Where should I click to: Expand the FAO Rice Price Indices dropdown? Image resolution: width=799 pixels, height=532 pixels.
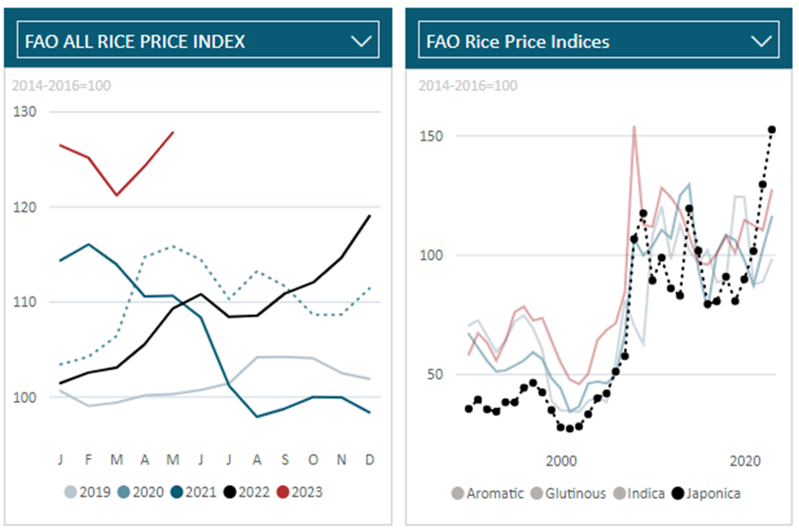[x=761, y=41]
